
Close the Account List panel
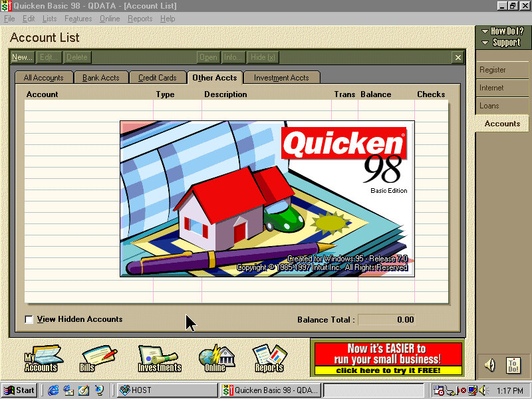(458, 58)
